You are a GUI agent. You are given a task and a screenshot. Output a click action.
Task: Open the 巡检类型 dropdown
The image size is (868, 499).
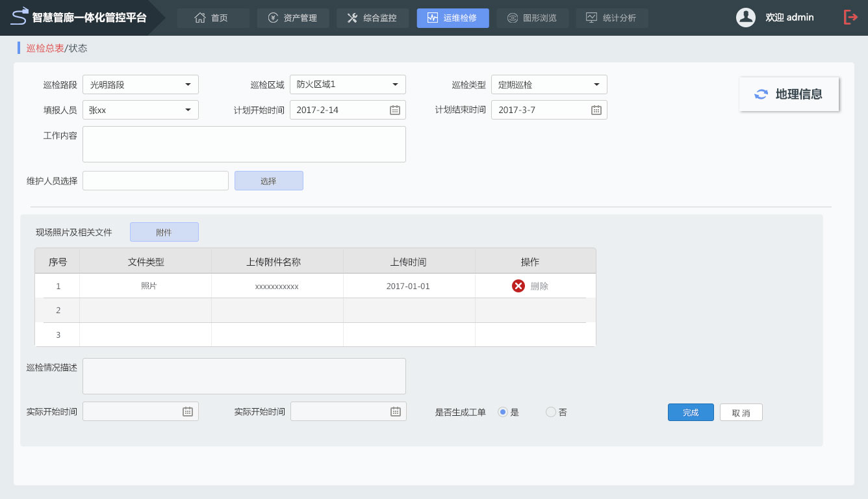point(596,84)
